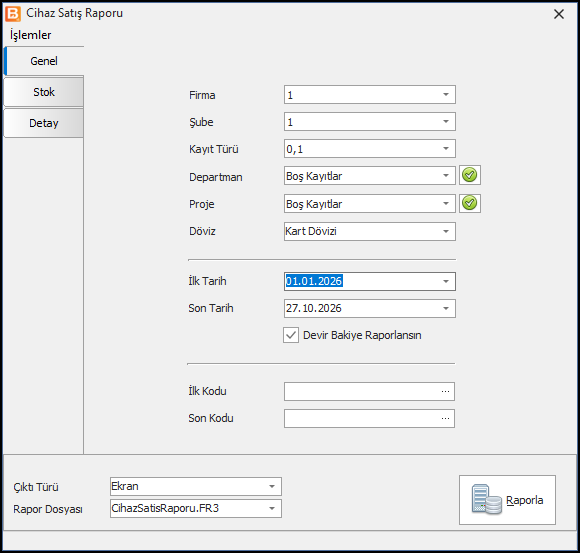Click the green check icon next to Proje
The image size is (580, 553).
470,203
